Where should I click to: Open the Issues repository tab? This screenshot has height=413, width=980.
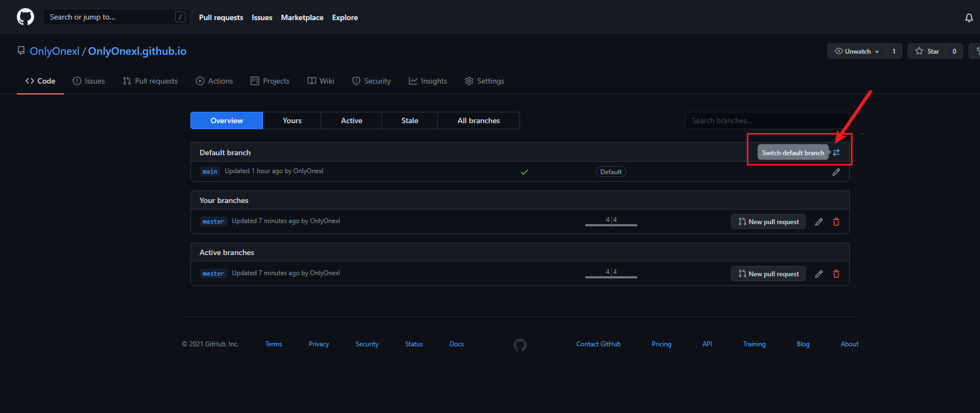click(89, 81)
